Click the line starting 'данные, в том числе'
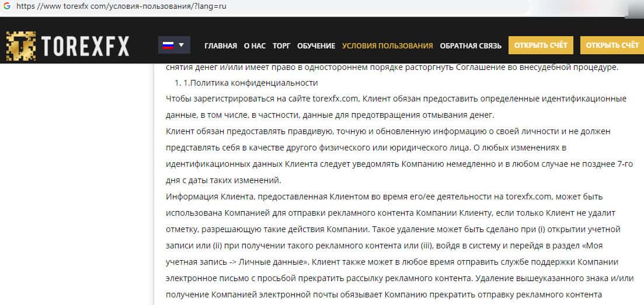644x305 pixels. click(x=330, y=115)
